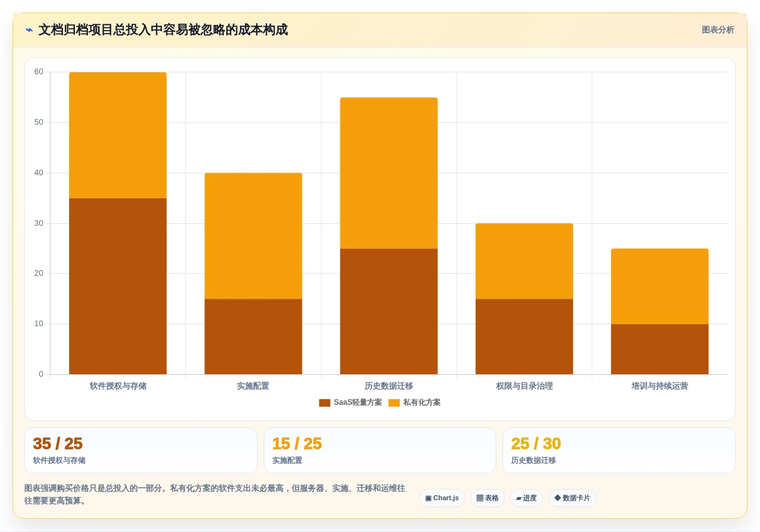Toggle the SaaS轻量方案 legend entry

pyautogui.click(x=350, y=403)
